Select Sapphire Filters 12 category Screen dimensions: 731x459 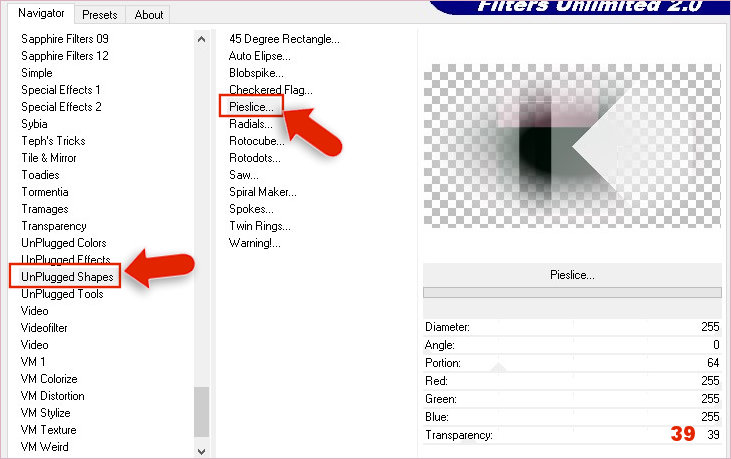[65, 56]
